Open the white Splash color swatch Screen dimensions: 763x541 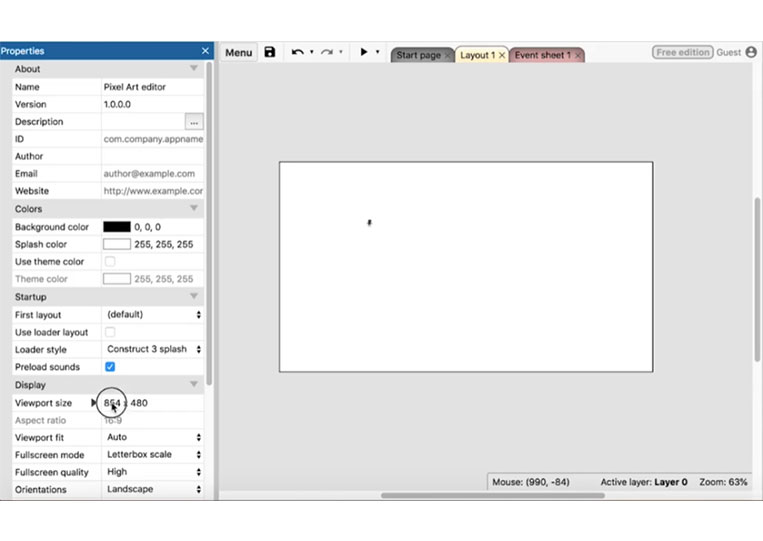tap(117, 244)
